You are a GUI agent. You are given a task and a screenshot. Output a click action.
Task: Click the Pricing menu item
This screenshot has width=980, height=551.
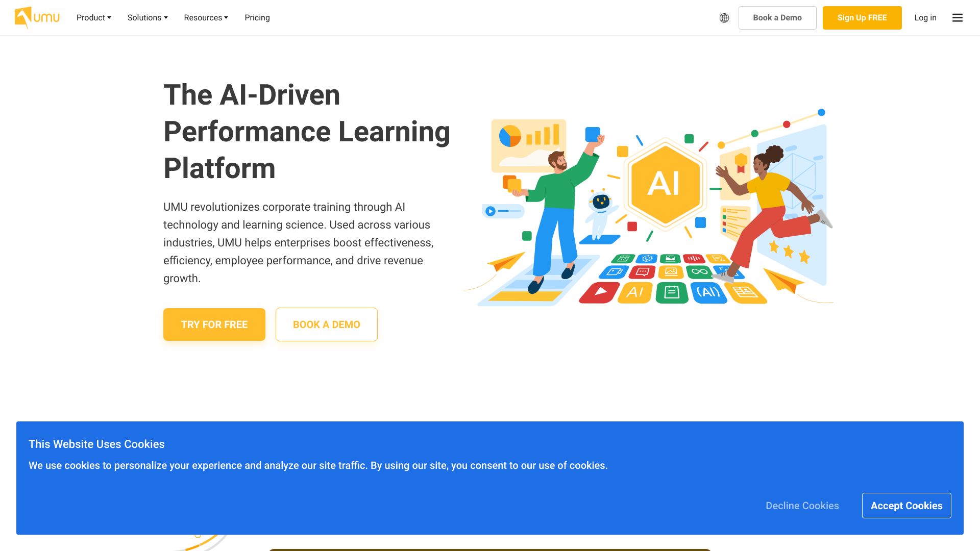click(257, 17)
